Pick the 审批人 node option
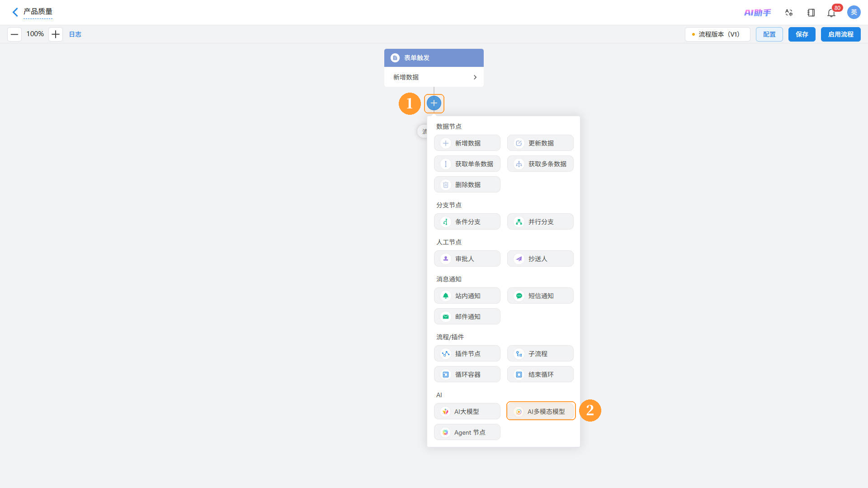 [467, 258]
